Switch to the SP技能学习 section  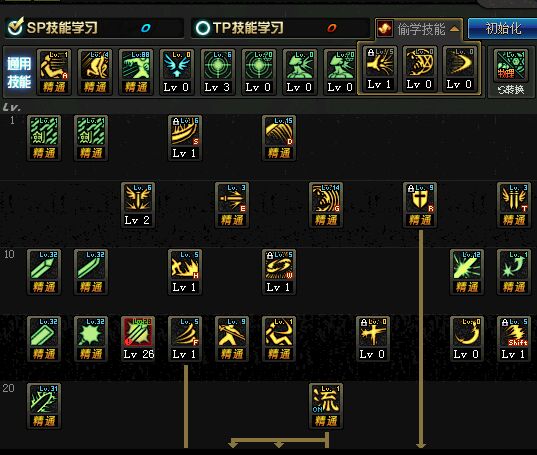point(94,28)
